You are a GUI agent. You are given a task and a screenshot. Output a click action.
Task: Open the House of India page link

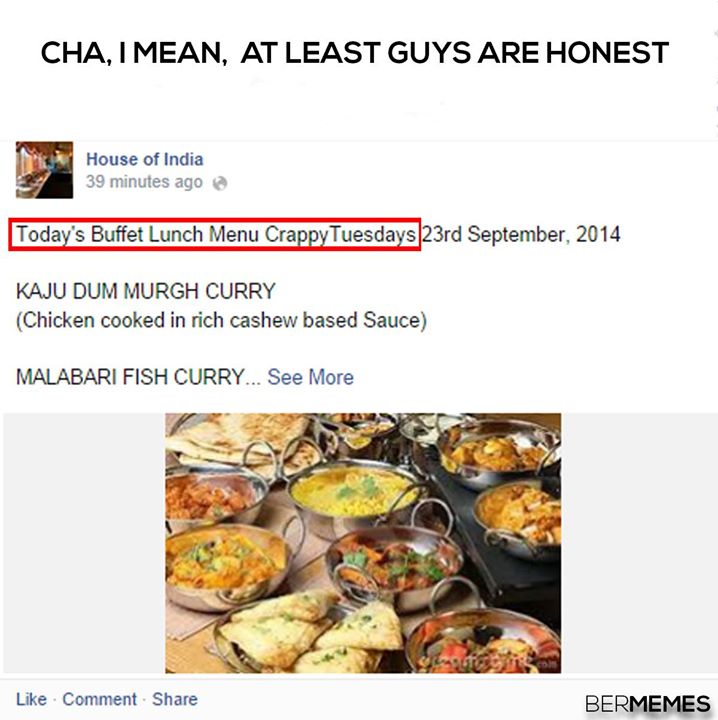(145, 159)
